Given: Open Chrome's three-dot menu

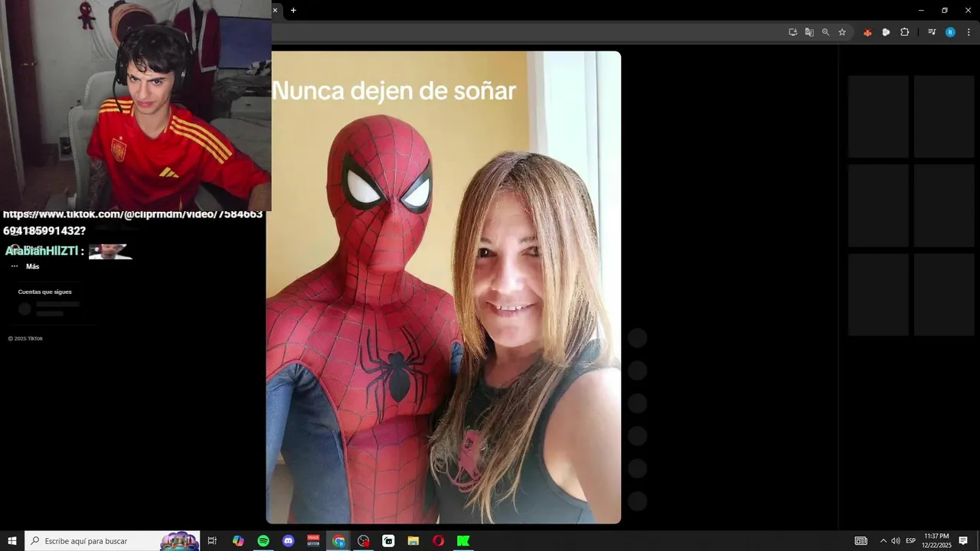Looking at the screenshot, I should [x=969, y=32].
